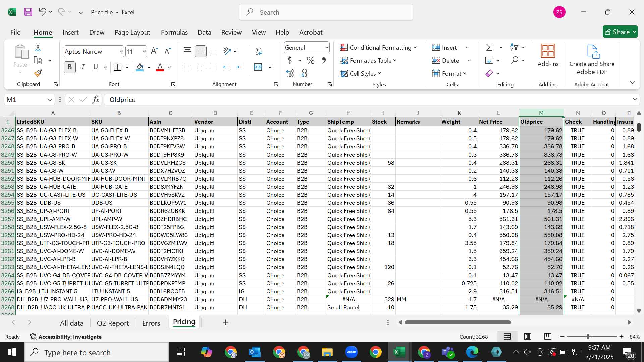Open the Add-ins icon
The width and height of the screenshot is (644, 362).
tap(548, 55)
